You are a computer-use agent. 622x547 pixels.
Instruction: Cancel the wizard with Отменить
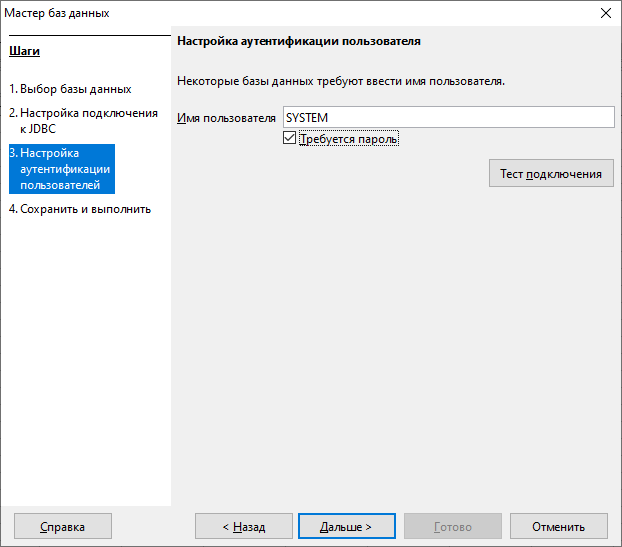(558, 526)
